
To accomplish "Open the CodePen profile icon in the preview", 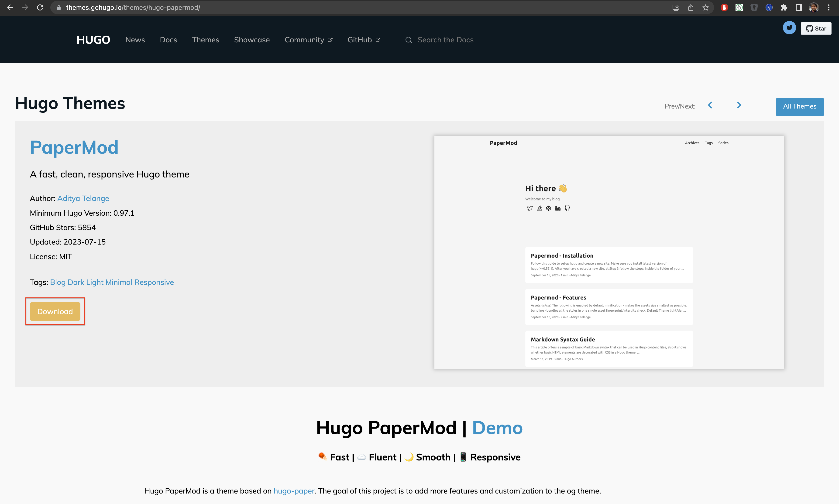I will pos(548,208).
